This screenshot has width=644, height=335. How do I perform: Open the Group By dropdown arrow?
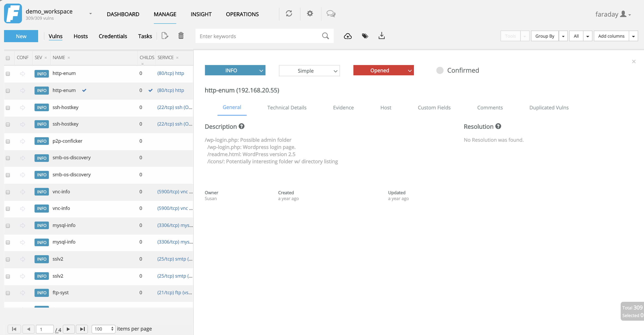[x=563, y=36]
